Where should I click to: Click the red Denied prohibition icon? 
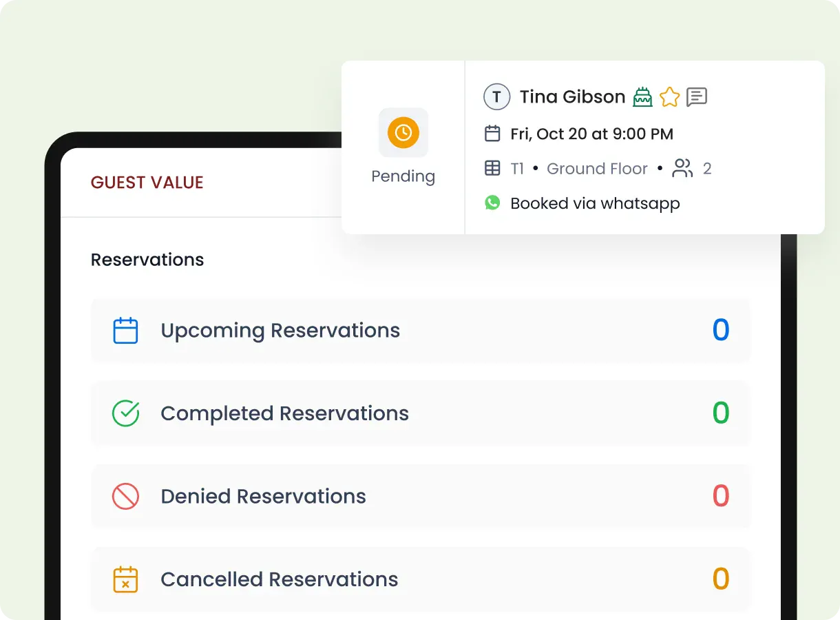click(x=125, y=496)
